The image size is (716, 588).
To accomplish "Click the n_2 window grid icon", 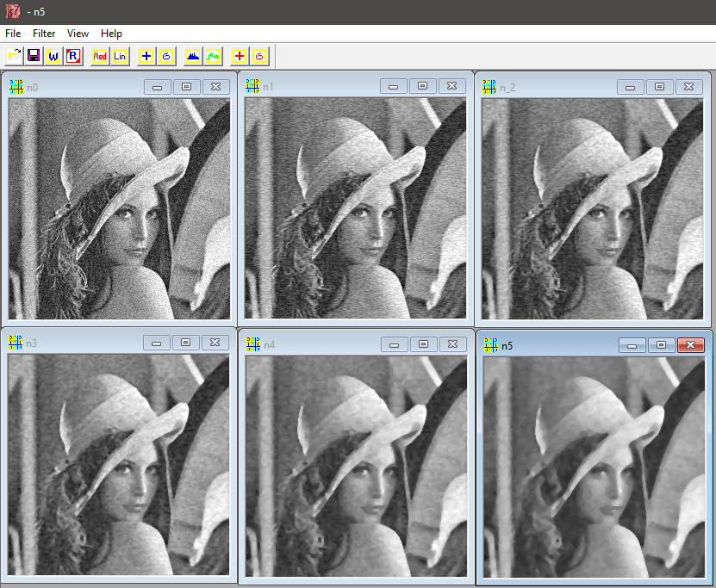I will coord(489,87).
